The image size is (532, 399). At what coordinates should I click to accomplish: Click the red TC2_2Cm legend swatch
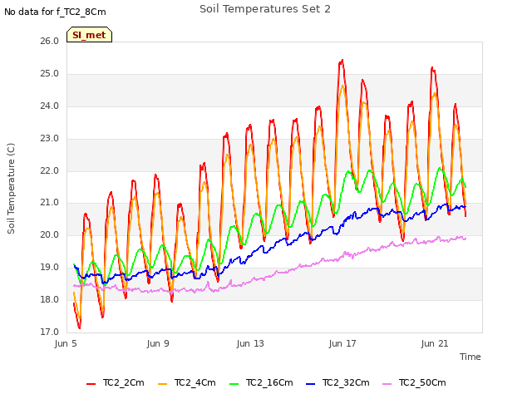(91, 384)
